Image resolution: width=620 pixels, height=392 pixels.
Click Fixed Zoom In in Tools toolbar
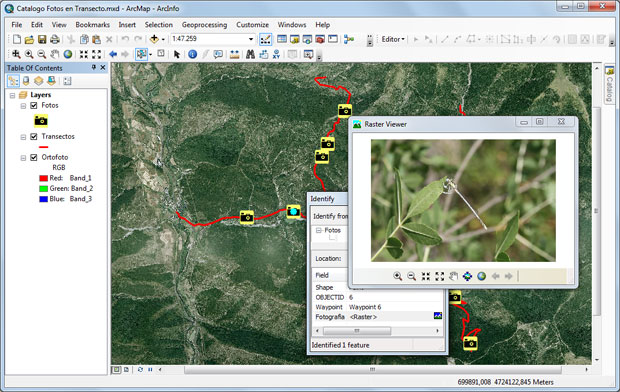[83, 54]
